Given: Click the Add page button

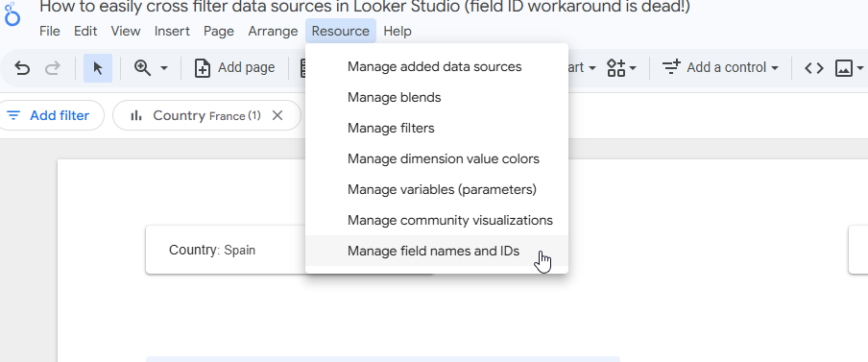Looking at the screenshot, I should click(x=234, y=68).
